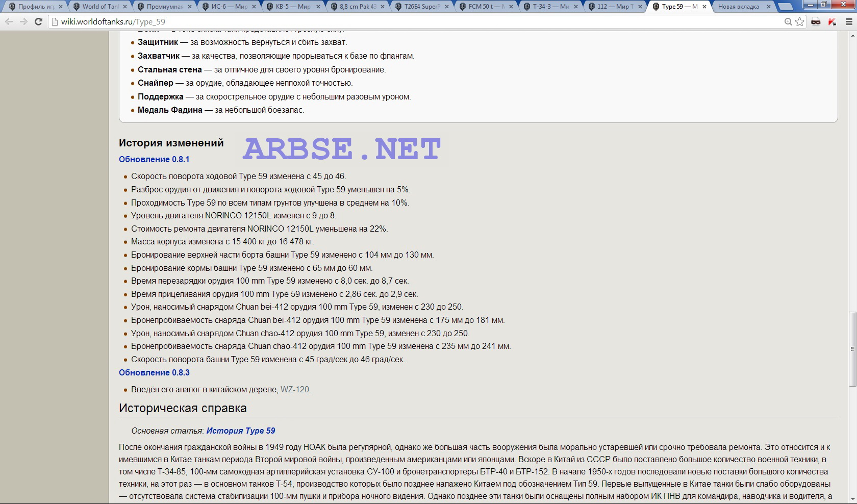Follow the WZ-120 link

pos(295,389)
